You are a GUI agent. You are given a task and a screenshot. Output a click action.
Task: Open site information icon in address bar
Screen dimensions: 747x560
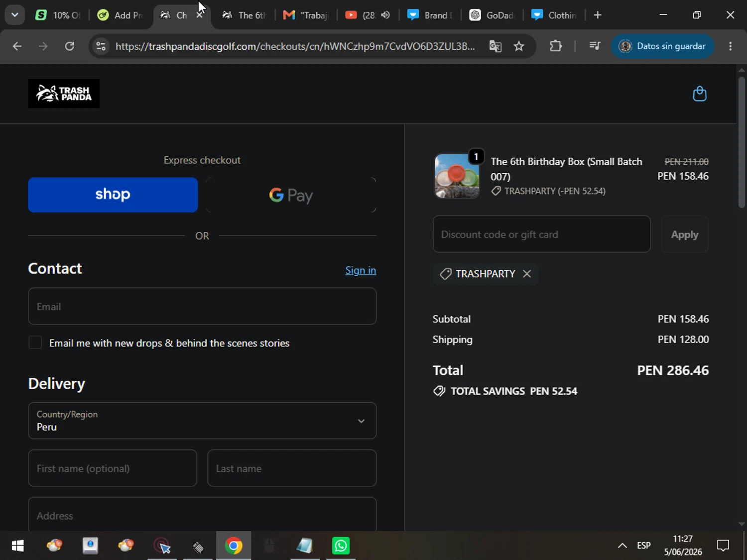(101, 46)
